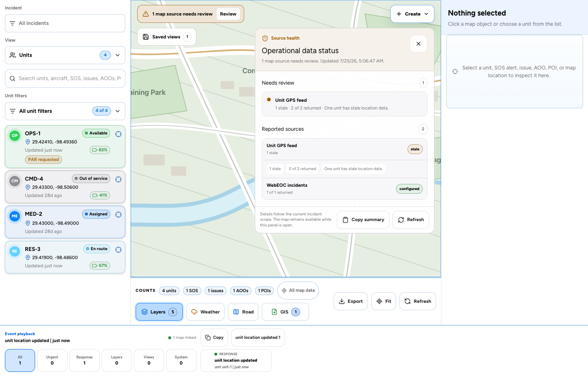Open the unit location updated response event
Screen dimensions: 588x376
tap(236, 360)
